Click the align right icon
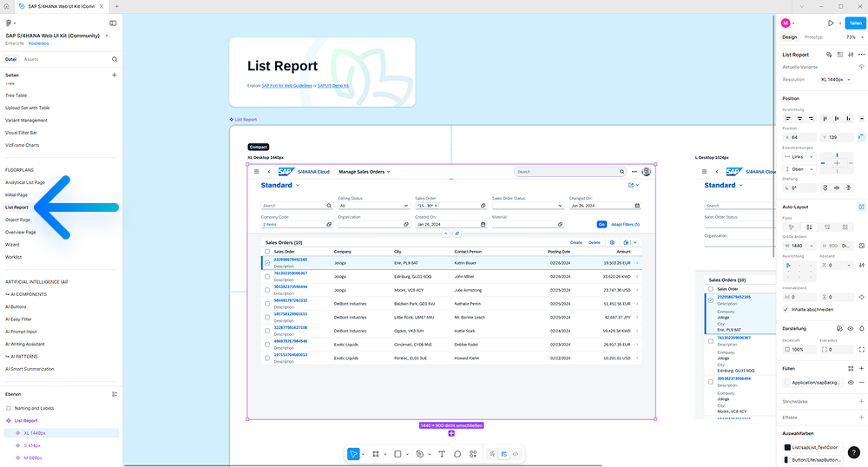The width and height of the screenshot is (868, 467). coord(811,118)
